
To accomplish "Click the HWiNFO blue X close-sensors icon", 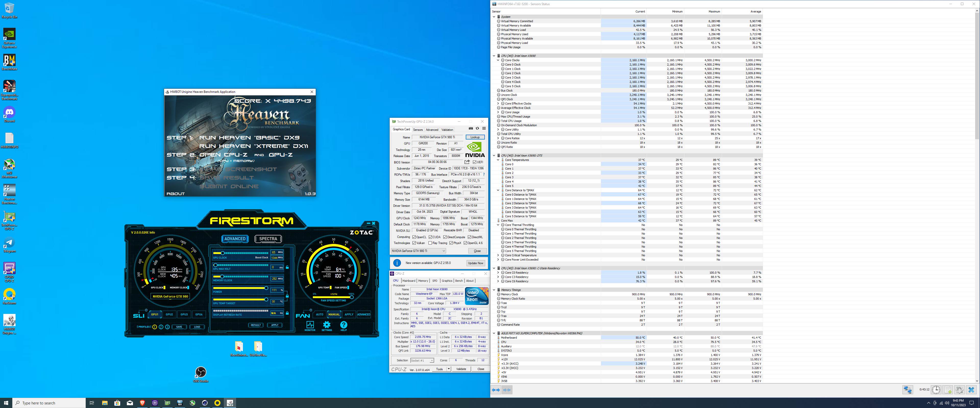I will click(x=971, y=390).
